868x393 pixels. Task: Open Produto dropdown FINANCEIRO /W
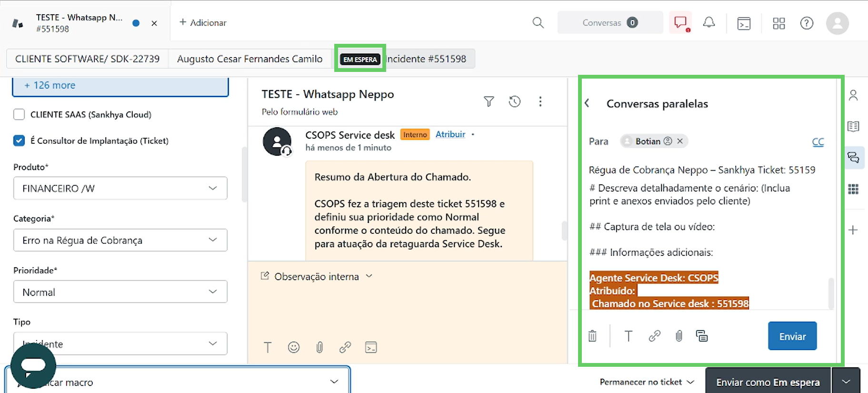(120, 188)
